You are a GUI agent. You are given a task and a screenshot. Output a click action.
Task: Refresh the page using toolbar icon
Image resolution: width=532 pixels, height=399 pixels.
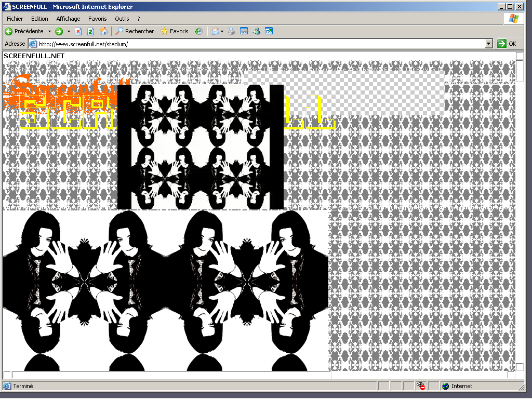[x=90, y=31]
